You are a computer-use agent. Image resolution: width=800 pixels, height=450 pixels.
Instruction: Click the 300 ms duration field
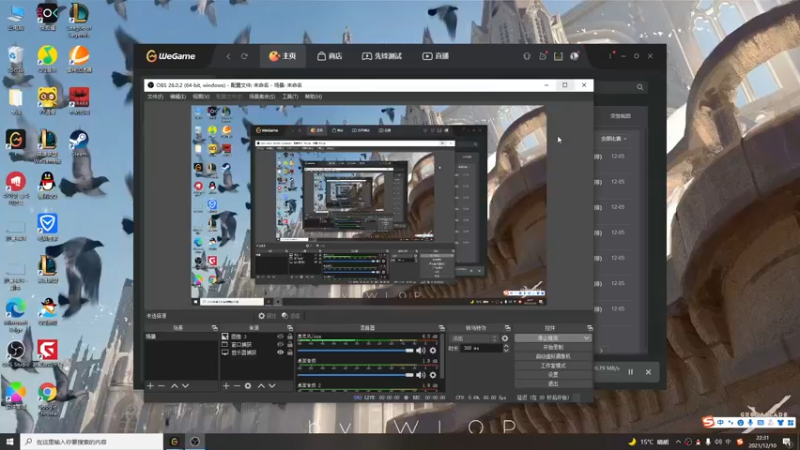click(482, 348)
